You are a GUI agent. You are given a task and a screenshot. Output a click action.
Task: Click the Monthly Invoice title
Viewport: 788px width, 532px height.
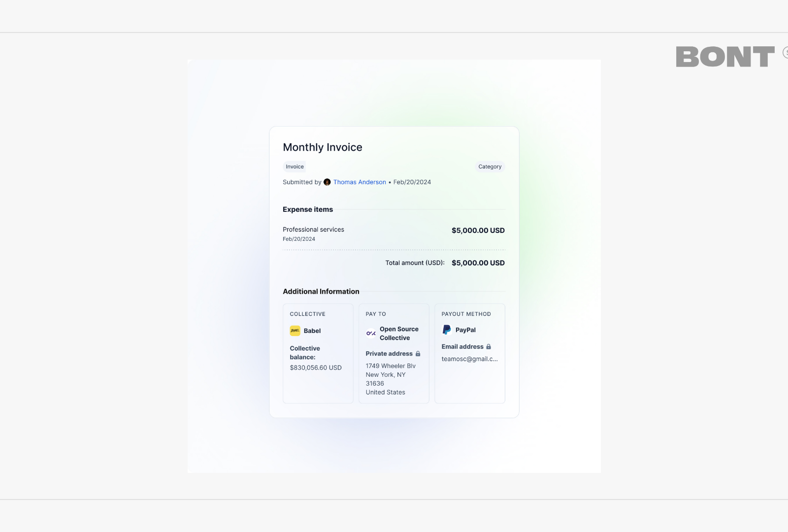(x=323, y=147)
